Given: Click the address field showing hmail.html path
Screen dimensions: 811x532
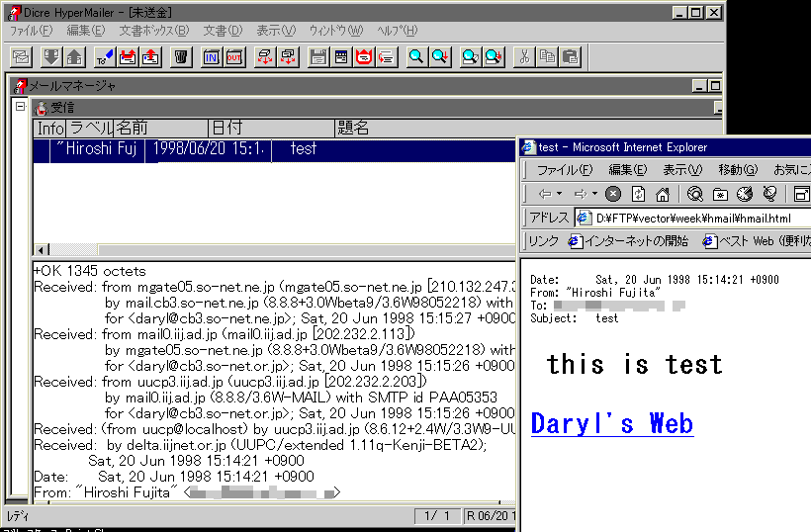Looking at the screenshot, I should [693, 219].
